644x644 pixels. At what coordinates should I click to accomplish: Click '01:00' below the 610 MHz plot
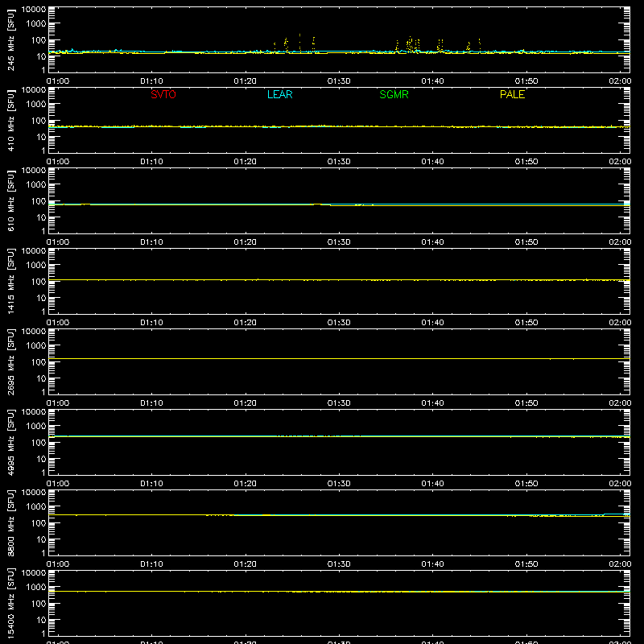click(x=58, y=242)
